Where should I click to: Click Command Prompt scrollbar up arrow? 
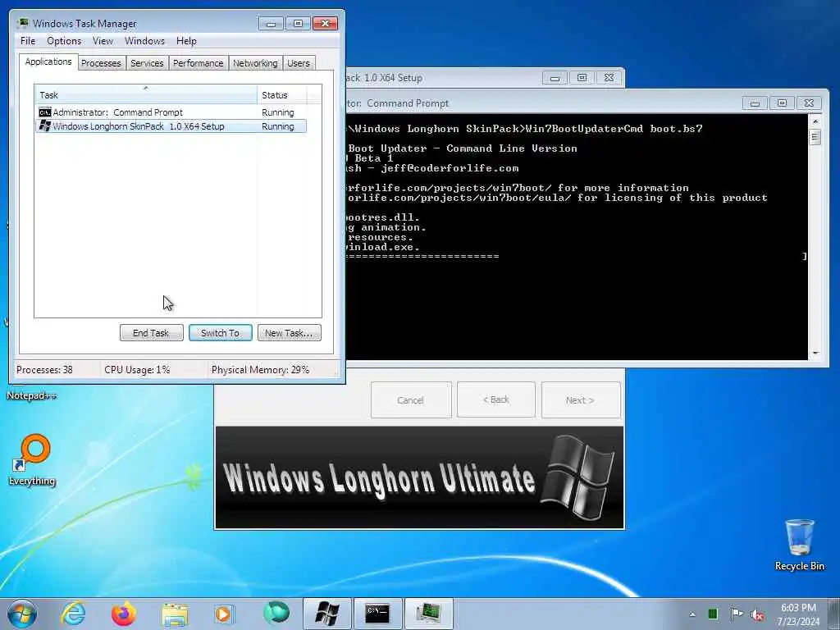click(x=815, y=121)
